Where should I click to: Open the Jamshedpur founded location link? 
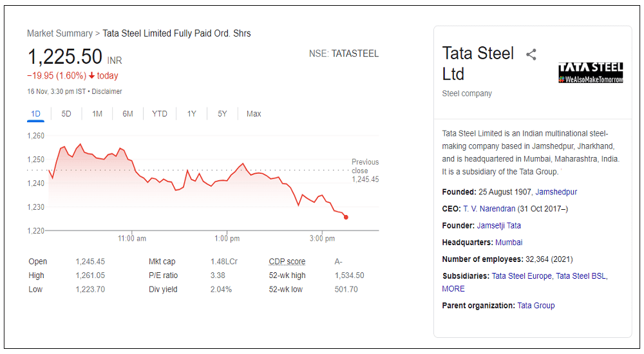coord(556,192)
